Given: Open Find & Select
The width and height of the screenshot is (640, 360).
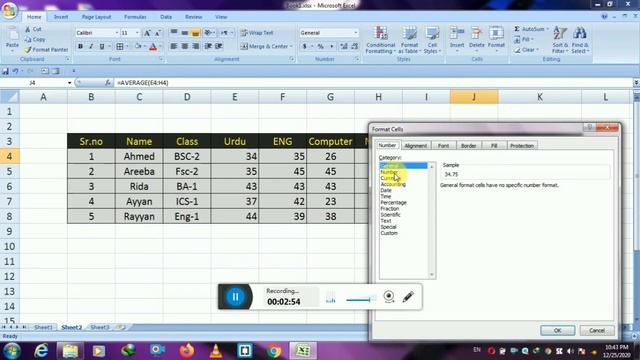Looking at the screenshot, I should 580,40.
